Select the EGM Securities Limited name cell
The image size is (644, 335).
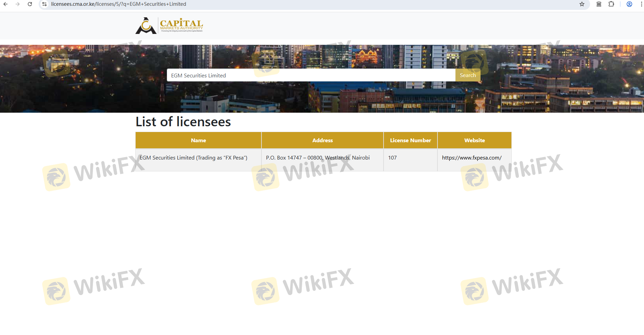(193, 158)
